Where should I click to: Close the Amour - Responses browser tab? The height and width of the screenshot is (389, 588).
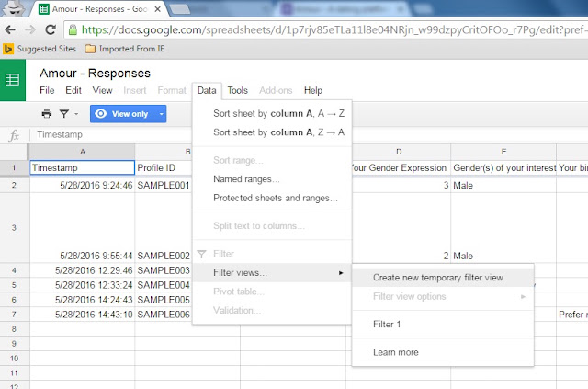pos(158,9)
